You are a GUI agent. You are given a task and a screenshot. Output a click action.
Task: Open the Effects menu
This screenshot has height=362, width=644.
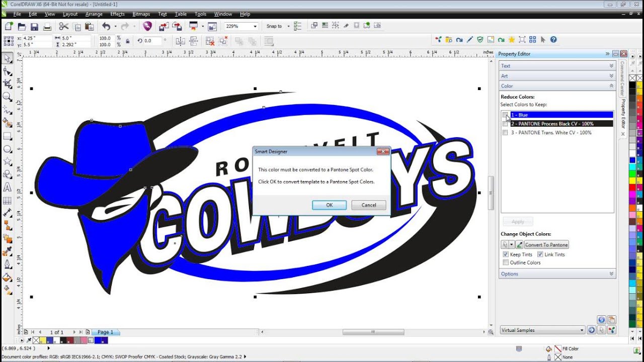point(117,14)
